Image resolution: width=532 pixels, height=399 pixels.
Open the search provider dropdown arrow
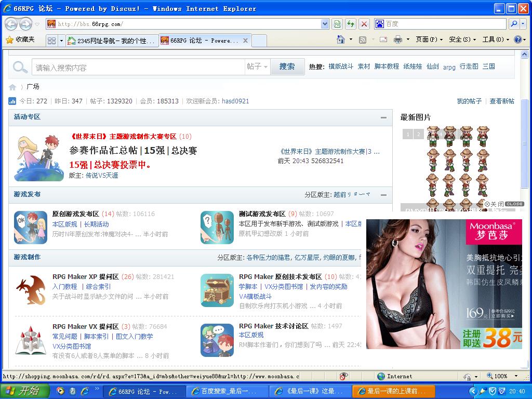[523, 24]
